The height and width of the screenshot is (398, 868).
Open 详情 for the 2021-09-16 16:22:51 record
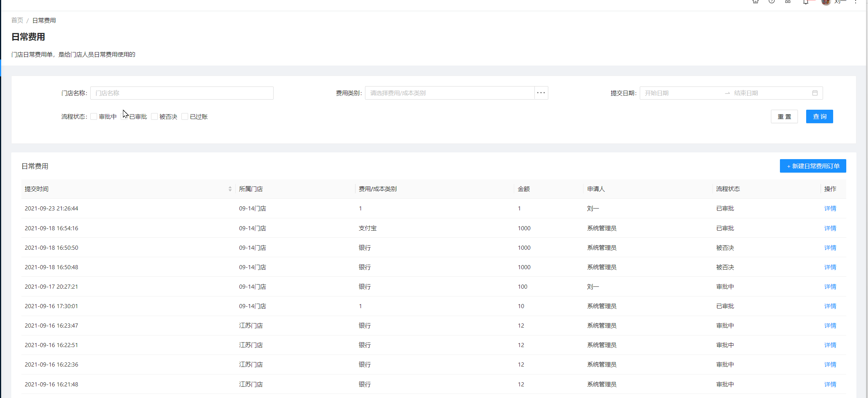(x=830, y=345)
